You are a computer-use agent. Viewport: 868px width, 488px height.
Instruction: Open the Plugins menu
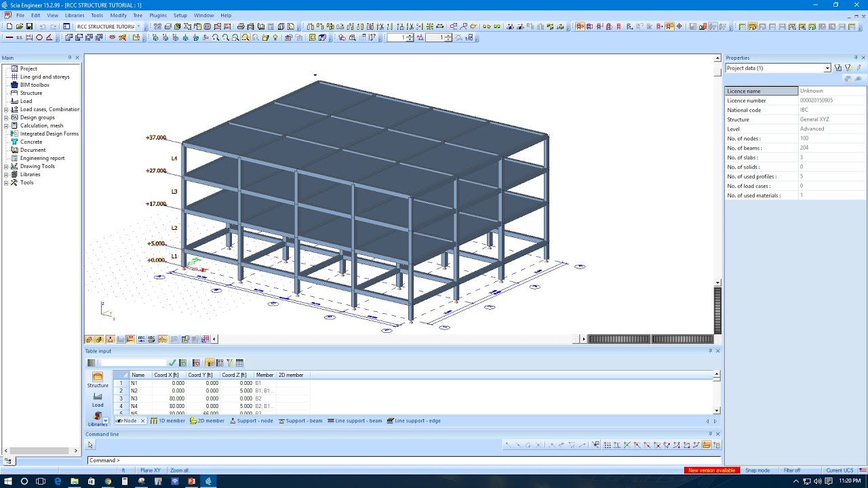click(x=157, y=15)
